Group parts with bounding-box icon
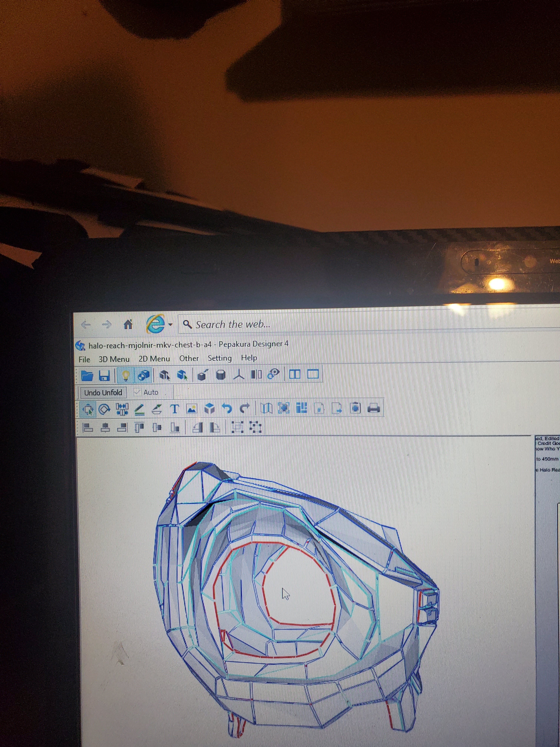Viewport: 560px width, 747px height. point(238,427)
